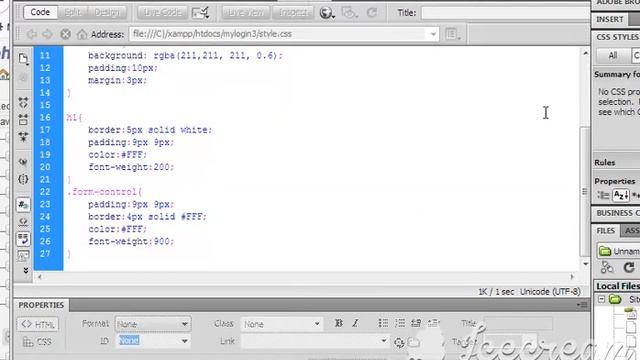
Task: Click the Browse for File folder icon
Action: 413,342
